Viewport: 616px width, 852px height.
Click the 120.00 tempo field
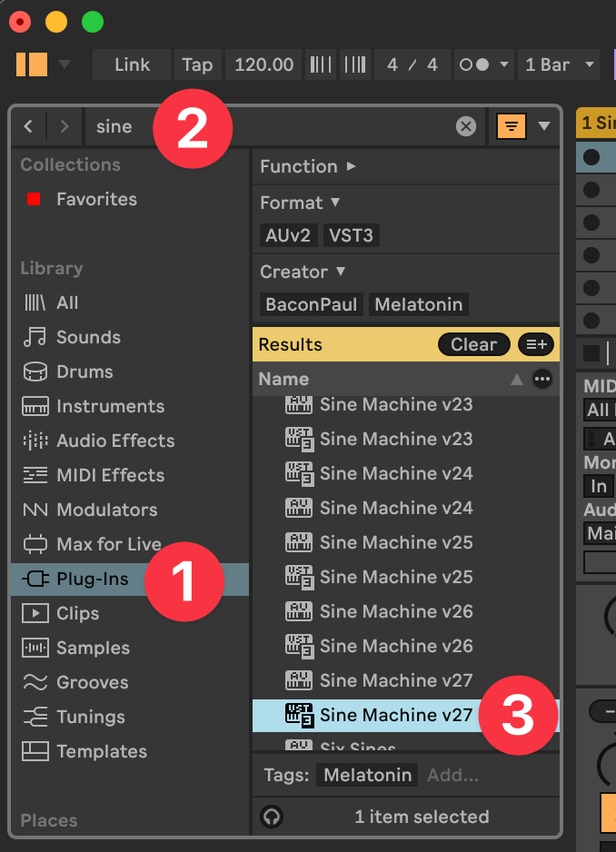(x=263, y=64)
